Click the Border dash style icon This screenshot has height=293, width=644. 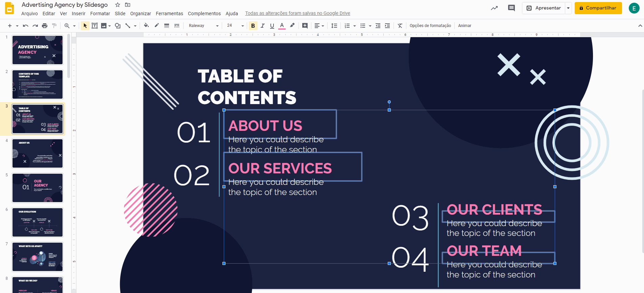(x=177, y=26)
